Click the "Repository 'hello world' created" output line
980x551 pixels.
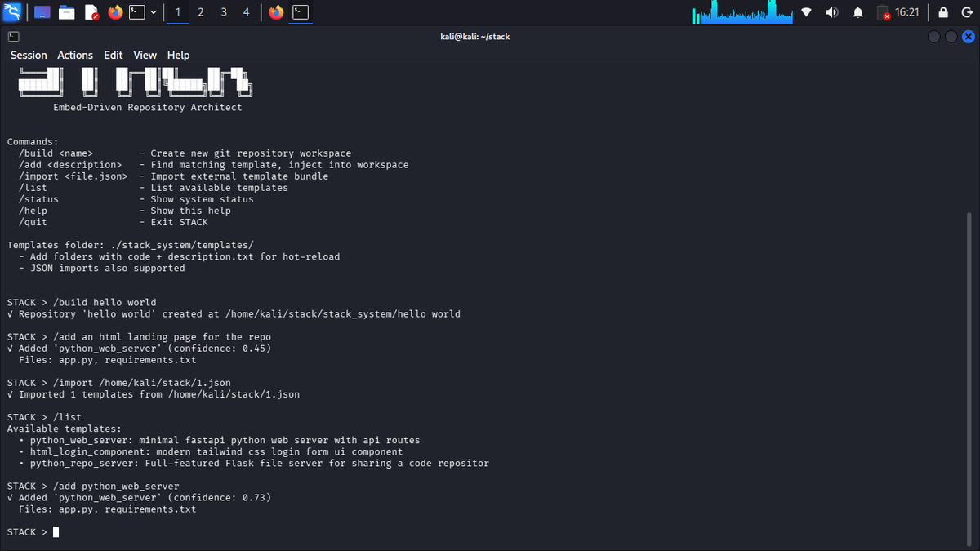(234, 313)
